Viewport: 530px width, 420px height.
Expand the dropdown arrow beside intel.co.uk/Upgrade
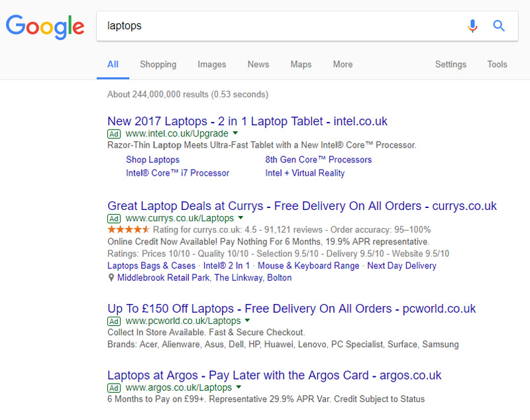[x=235, y=134]
